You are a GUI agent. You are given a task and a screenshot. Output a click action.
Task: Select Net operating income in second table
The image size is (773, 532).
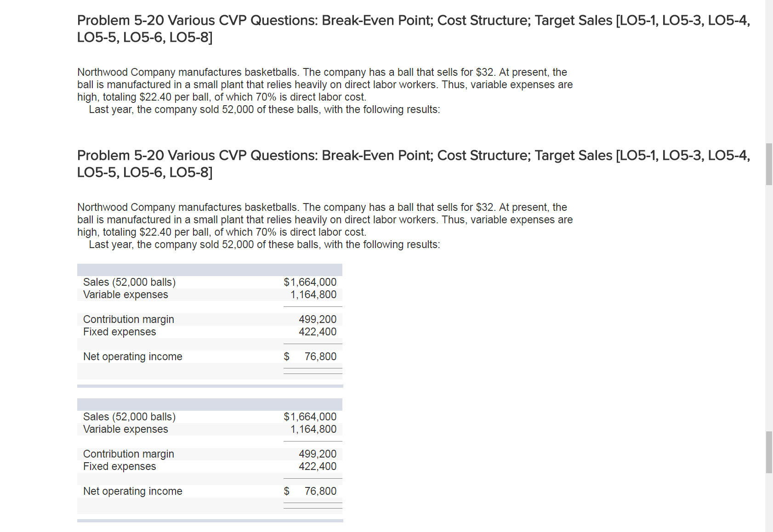[x=132, y=491]
